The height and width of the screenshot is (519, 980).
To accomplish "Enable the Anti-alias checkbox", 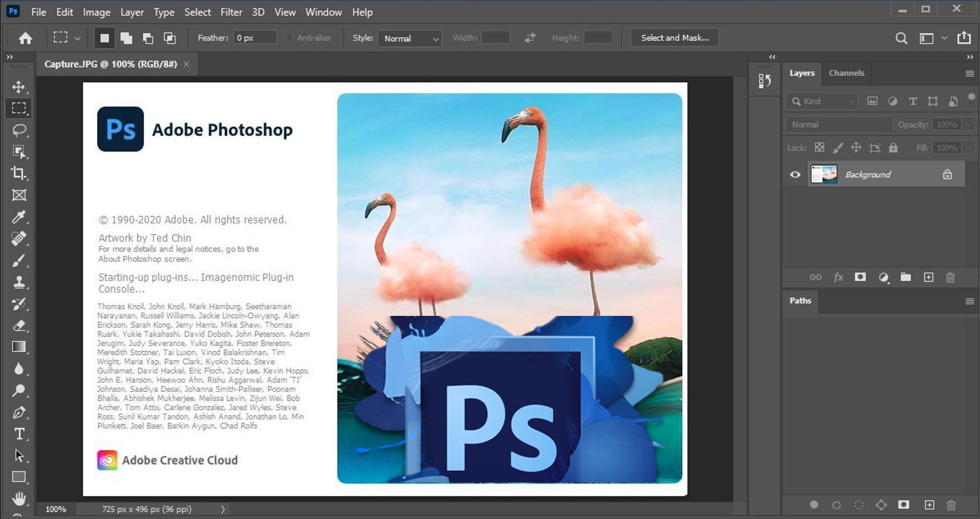I will [x=289, y=38].
